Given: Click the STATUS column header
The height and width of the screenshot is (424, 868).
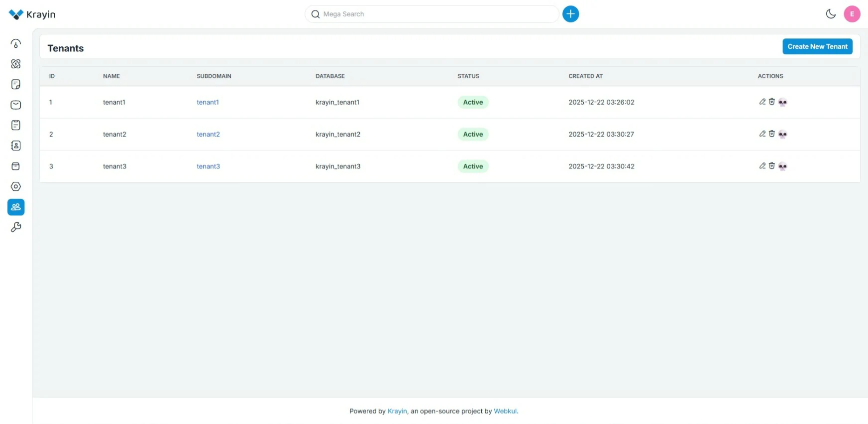Looking at the screenshot, I should pyautogui.click(x=468, y=76).
